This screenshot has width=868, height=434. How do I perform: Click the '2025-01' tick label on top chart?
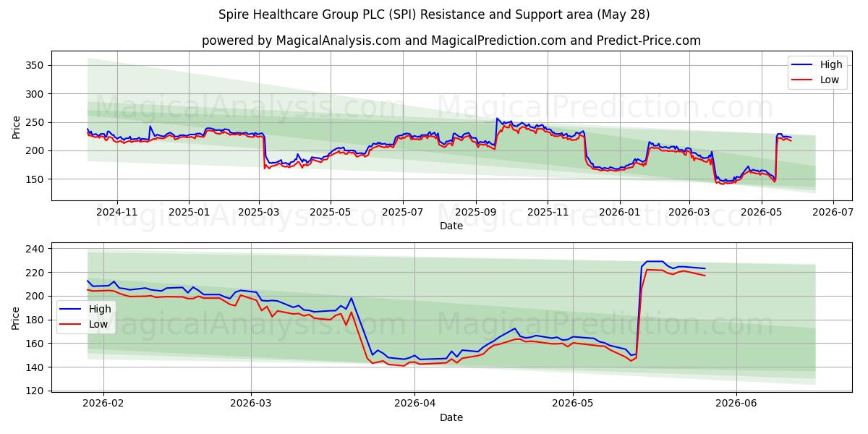tap(190, 213)
